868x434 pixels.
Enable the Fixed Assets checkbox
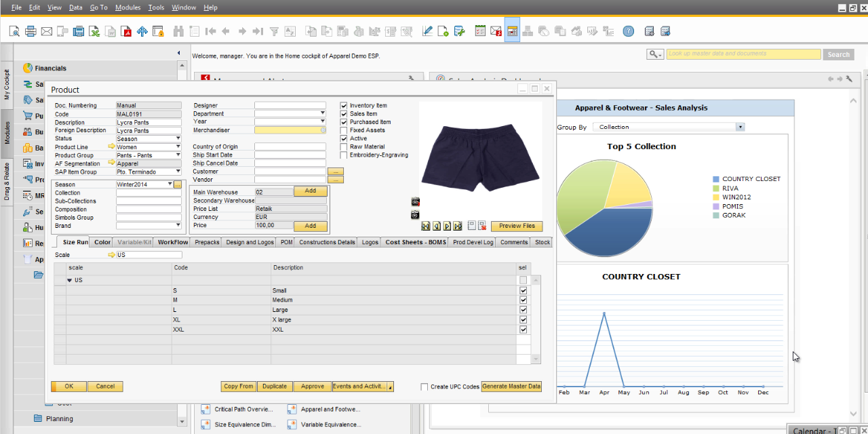pos(344,130)
